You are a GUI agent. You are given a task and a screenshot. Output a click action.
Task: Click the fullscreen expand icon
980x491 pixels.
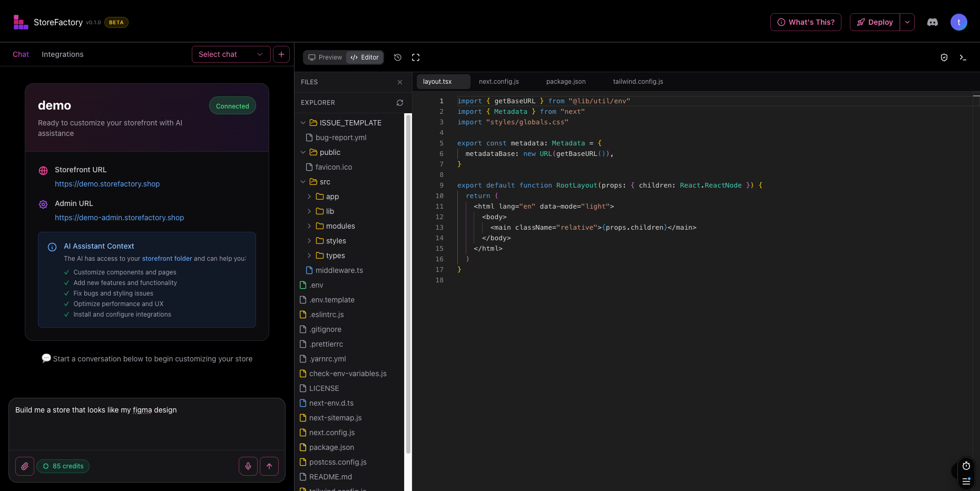416,57
